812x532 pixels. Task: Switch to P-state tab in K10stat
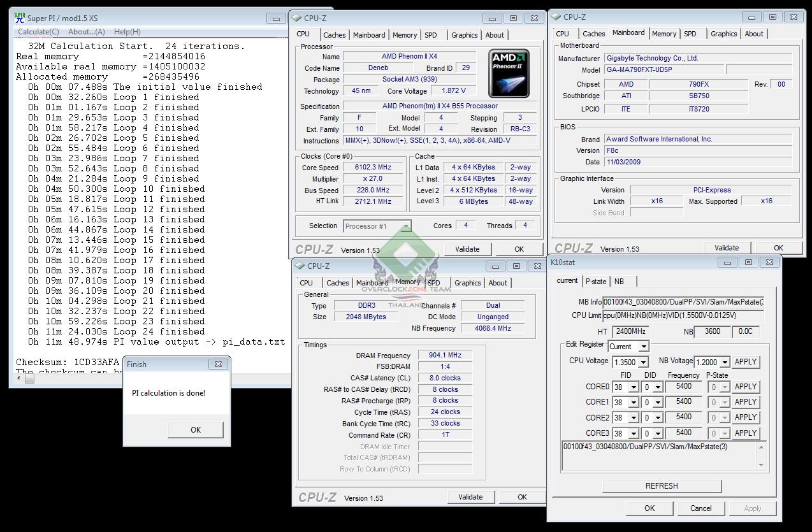[x=596, y=281]
